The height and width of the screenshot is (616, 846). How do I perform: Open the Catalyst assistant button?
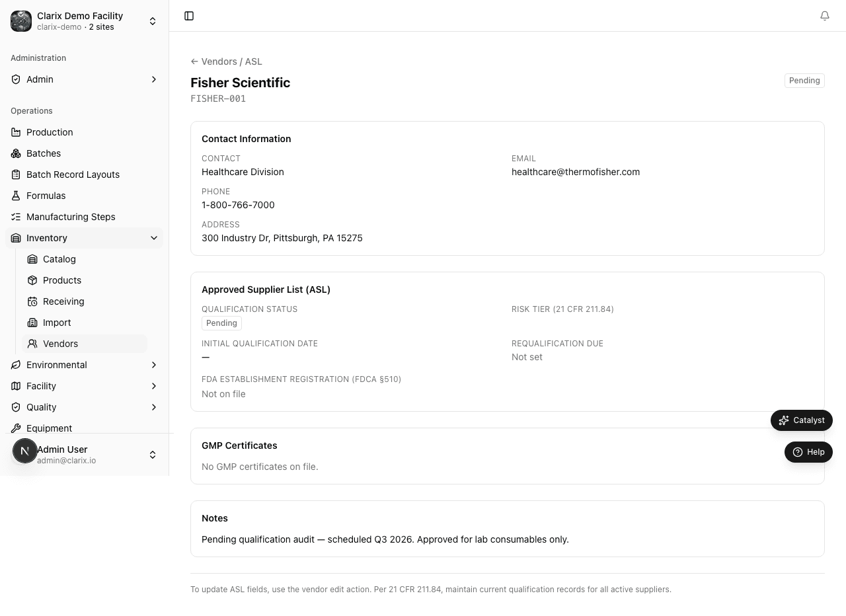click(x=802, y=420)
